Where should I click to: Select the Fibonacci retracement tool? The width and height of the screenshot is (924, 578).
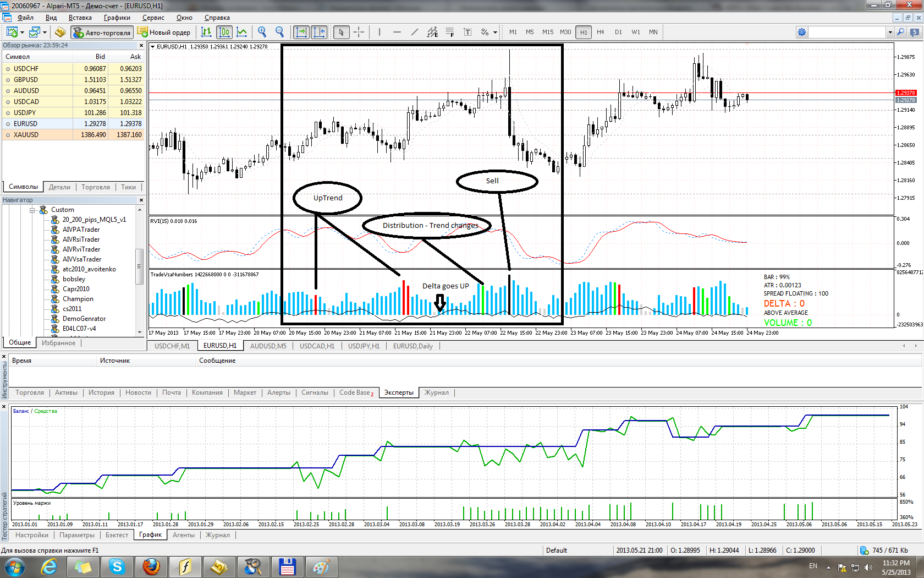[x=450, y=32]
